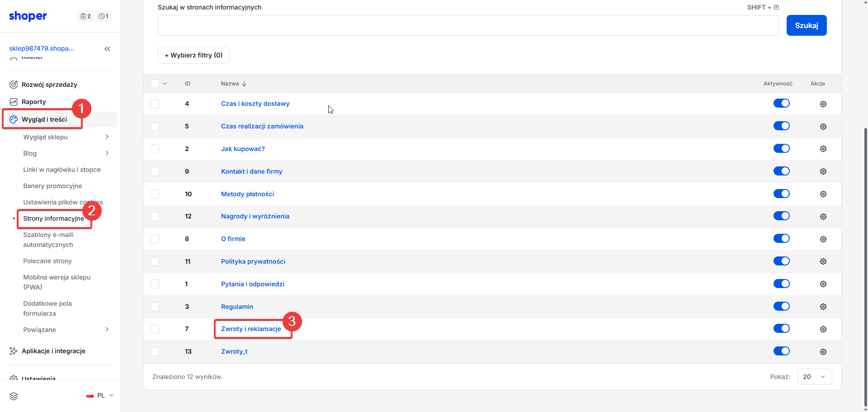The width and height of the screenshot is (868, 412).
Task: Open Szablony e-maili automatycznych menu item
Action: 48,240
